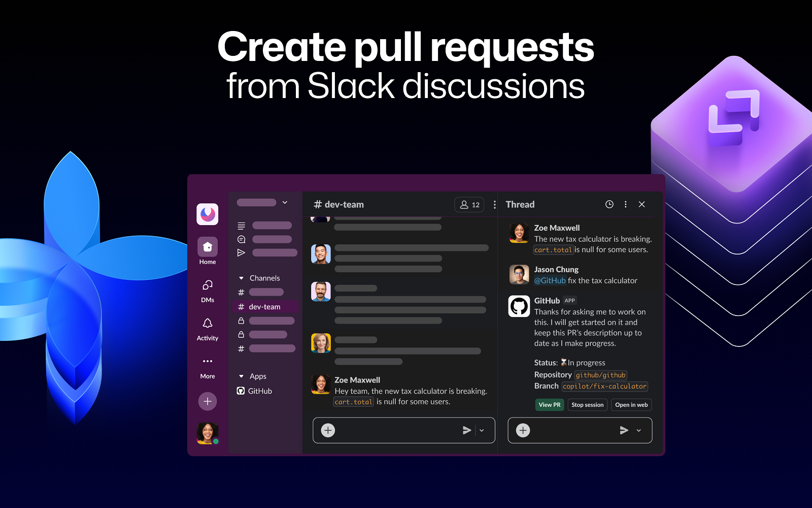812x508 pixels.
Task: Click the github/github repository tag
Action: pyautogui.click(x=601, y=375)
